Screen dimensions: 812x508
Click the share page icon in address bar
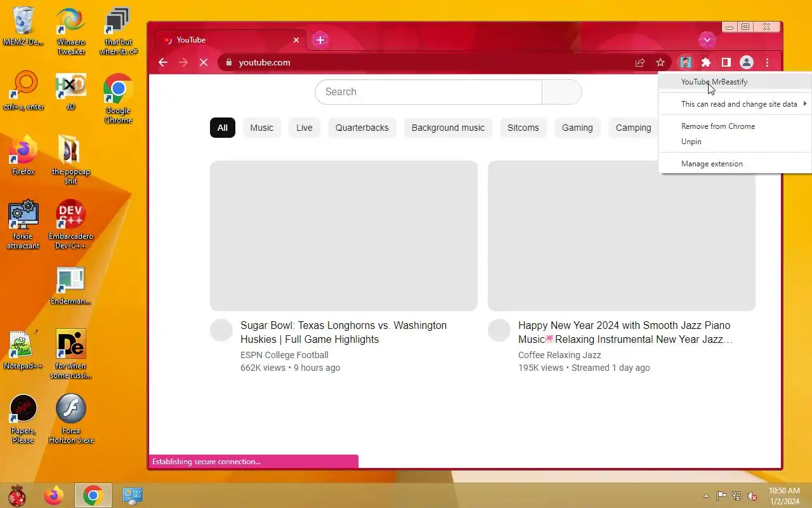click(640, 62)
